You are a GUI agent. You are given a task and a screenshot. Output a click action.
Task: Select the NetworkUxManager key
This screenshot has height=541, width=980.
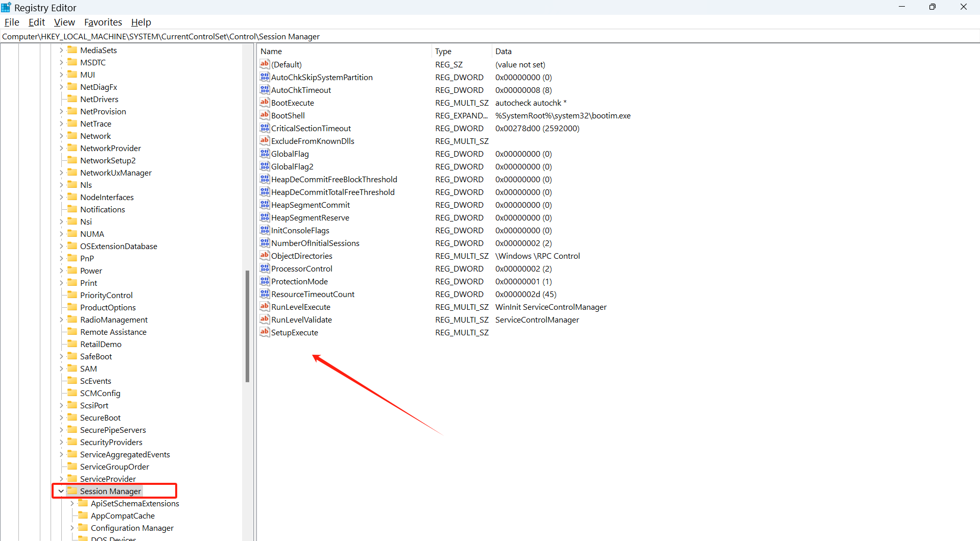click(x=115, y=173)
